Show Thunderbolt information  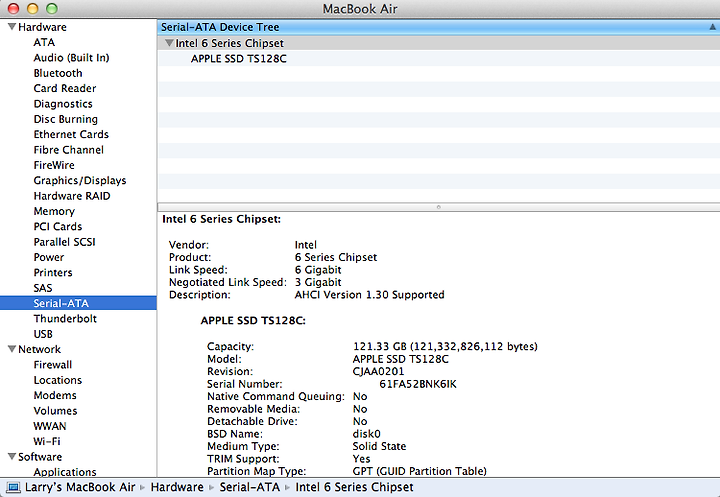pos(65,319)
